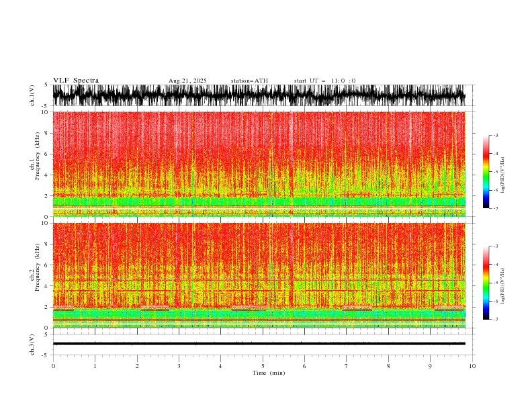The image size is (532, 411).
Task: Click the '-7' value on the lower color bar
Action: tap(495, 319)
